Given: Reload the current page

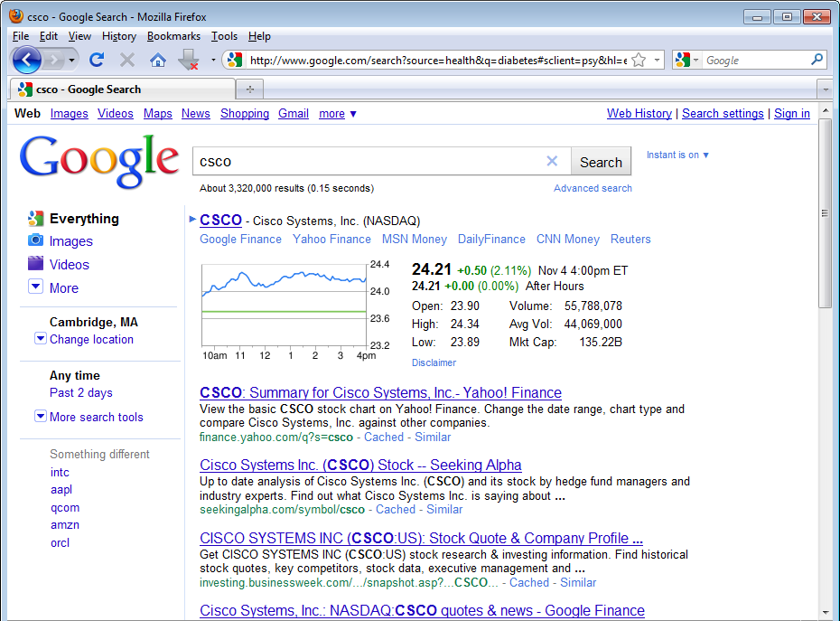Looking at the screenshot, I should click(x=97, y=60).
